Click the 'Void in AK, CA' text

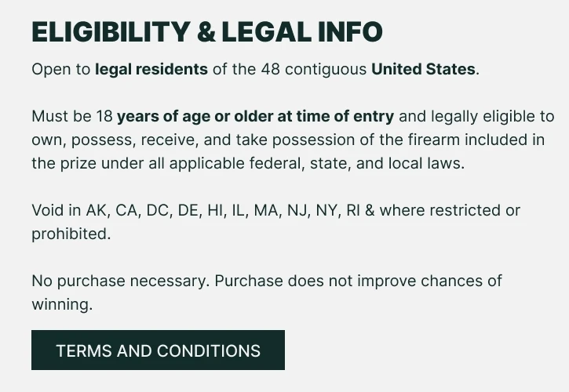[86, 210]
